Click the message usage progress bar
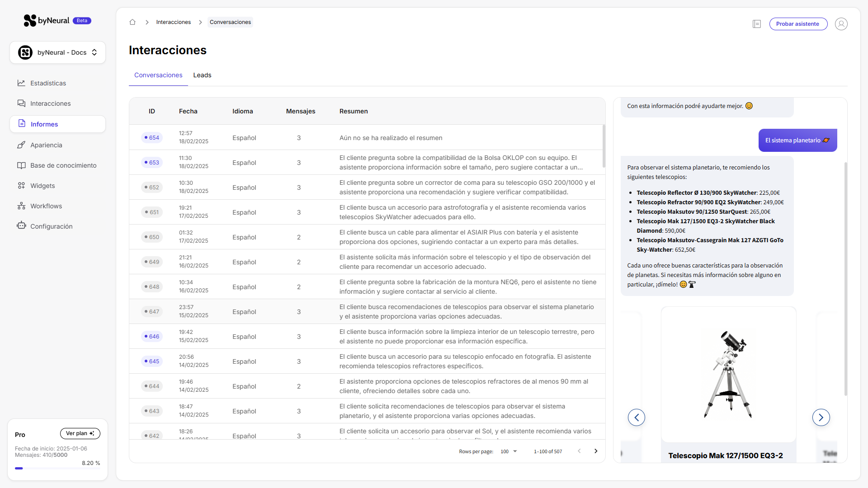This screenshot has height=488, width=868. (x=58, y=469)
